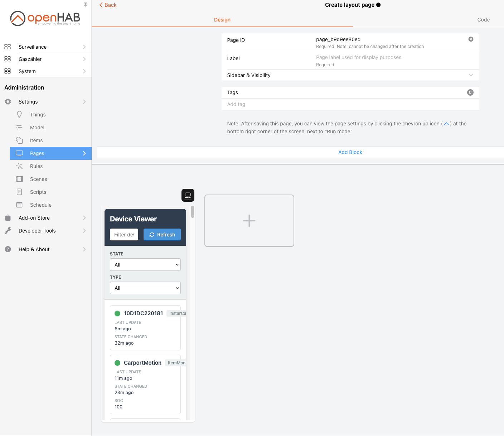Click the plus icon to add a widget
The width and height of the screenshot is (504, 436).
click(x=249, y=221)
